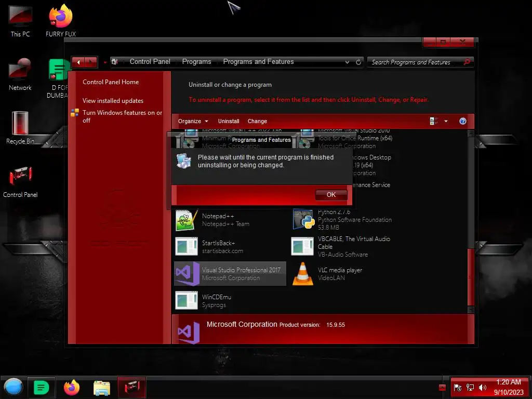Click the change view icon
Image resolution: width=532 pixels, height=399 pixels.
click(x=434, y=121)
